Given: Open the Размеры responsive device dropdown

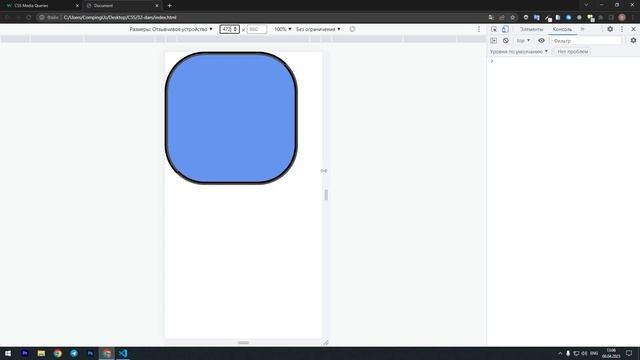Looking at the screenshot, I should 171,29.
